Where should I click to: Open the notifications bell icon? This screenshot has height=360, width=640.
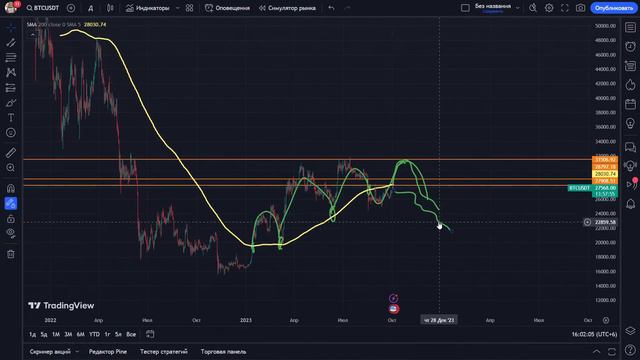tap(631, 203)
